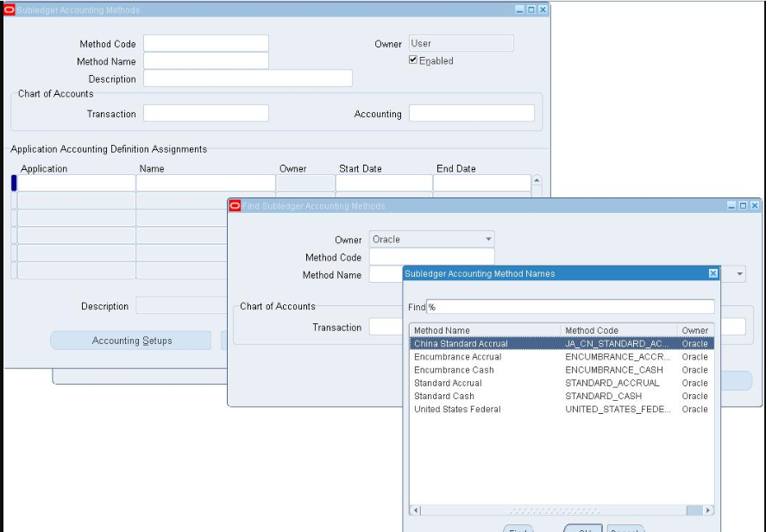This screenshot has height=532, width=766.
Task: Click the ENCUMBRANCE_CASH method code cell
Action: [x=614, y=370]
